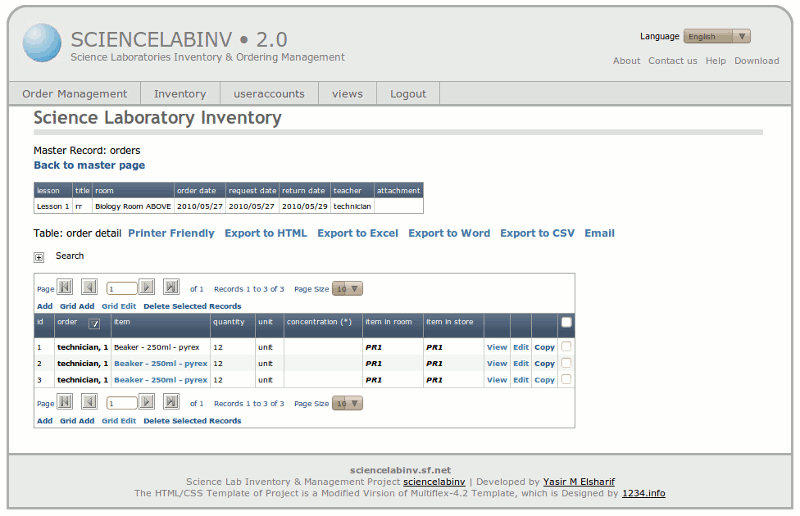Open the Inventory menu
The image size is (800, 516).
click(180, 94)
